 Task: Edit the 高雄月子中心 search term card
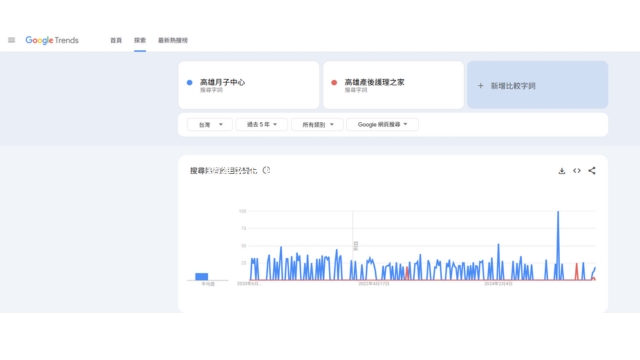point(249,85)
